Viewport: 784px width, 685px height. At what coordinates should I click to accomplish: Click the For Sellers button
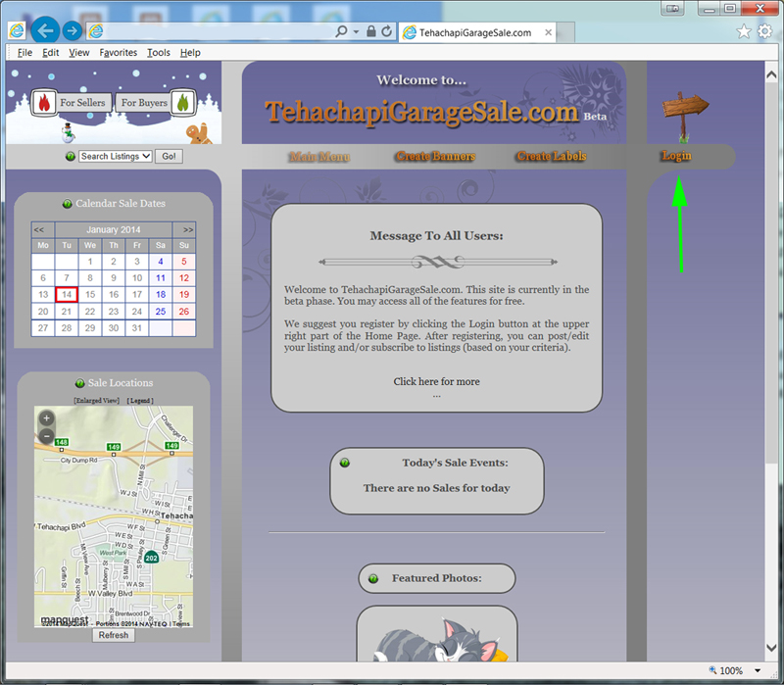pos(73,103)
